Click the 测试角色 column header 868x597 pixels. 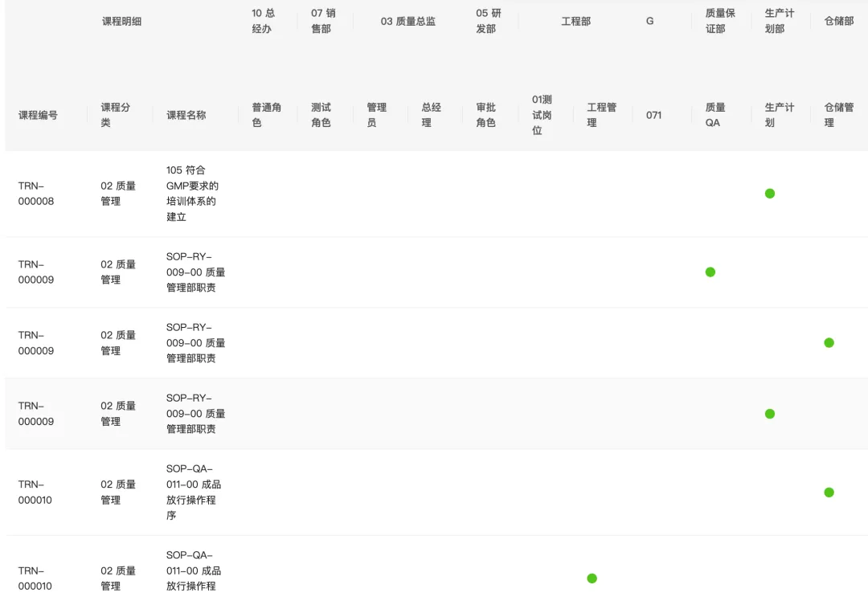point(321,115)
